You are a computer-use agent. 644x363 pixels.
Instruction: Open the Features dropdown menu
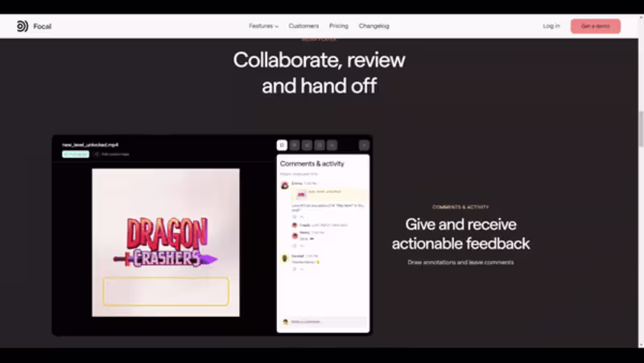[x=263, y=26]
